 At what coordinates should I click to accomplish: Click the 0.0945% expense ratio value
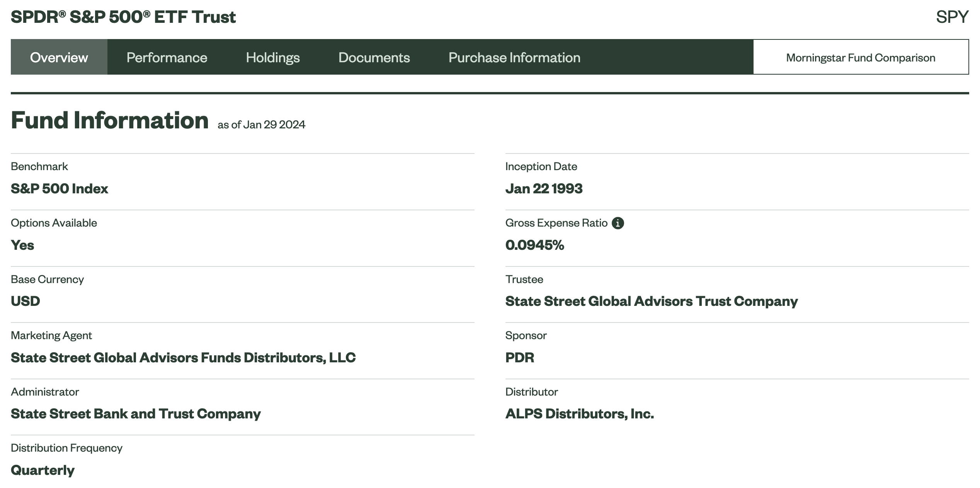(x=534, y=245)
